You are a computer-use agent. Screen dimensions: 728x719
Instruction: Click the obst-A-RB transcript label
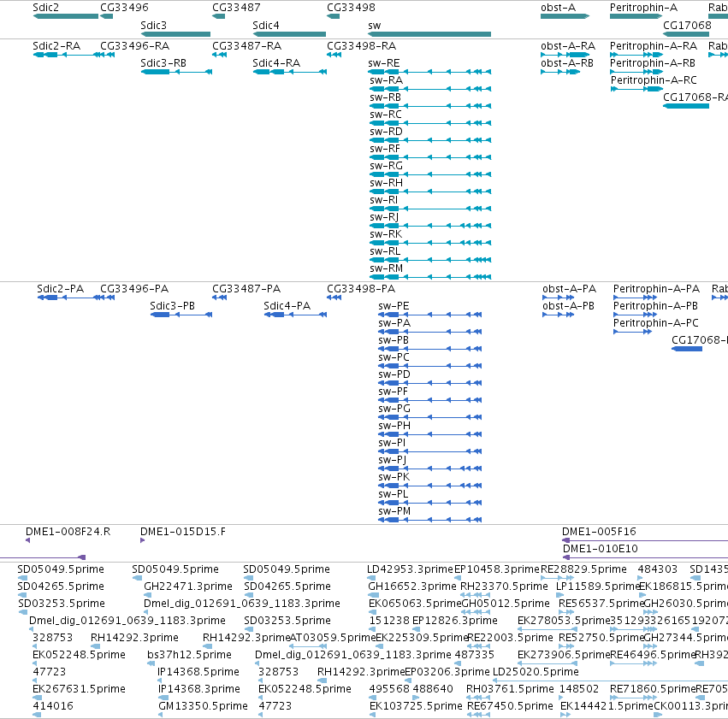[x=567, y=63]
